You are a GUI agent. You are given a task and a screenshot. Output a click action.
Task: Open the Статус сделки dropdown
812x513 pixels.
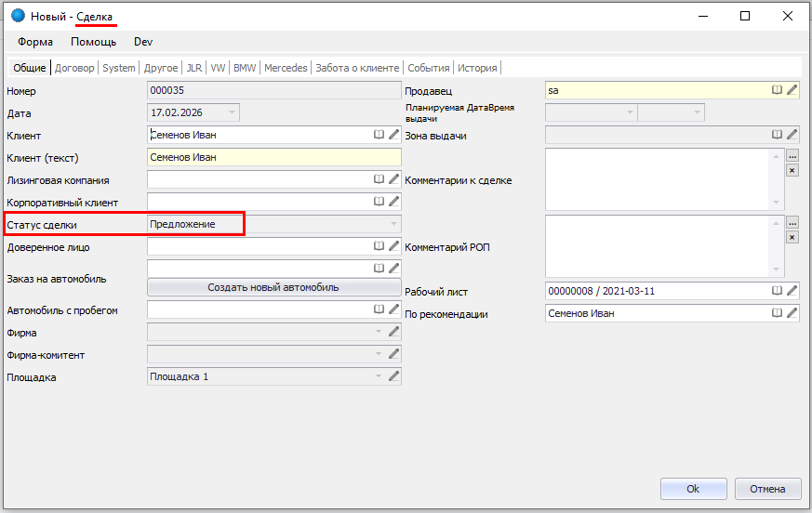click(393, 224)
